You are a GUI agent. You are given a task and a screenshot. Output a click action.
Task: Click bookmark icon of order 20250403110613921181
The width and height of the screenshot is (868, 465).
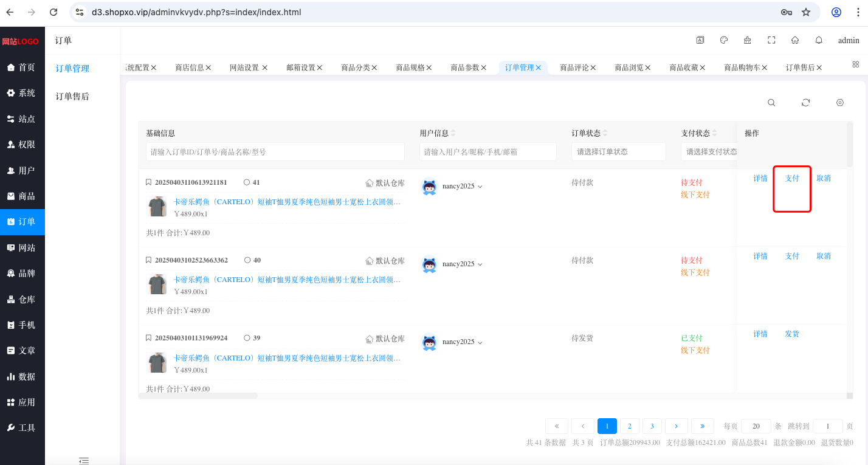point(149,182)
